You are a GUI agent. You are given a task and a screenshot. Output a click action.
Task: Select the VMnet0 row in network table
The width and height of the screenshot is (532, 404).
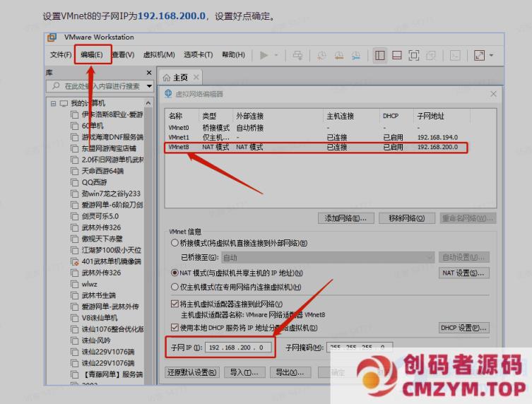317,128
